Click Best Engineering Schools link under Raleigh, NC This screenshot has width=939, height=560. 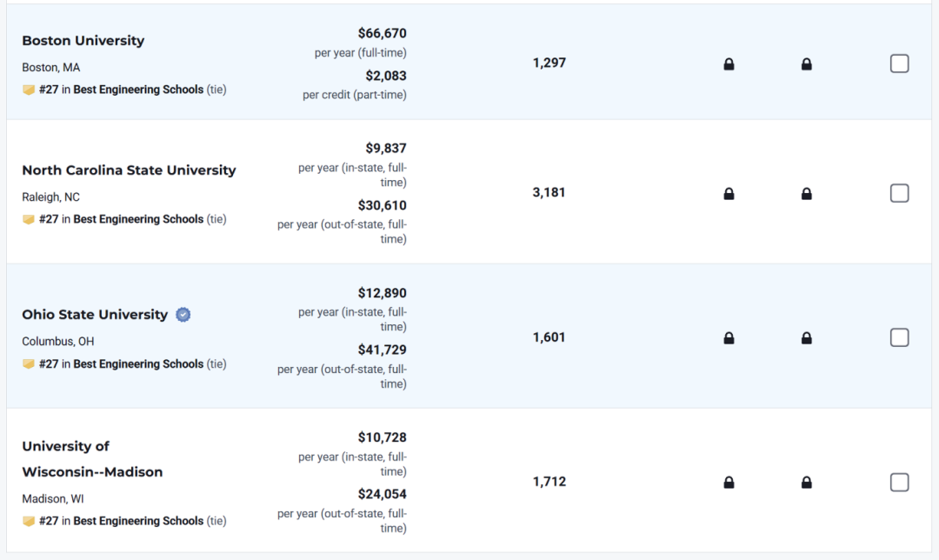coord(138,219)
